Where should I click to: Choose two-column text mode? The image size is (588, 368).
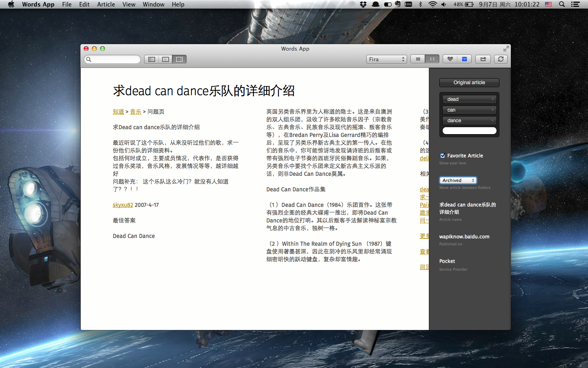point(432,59)
